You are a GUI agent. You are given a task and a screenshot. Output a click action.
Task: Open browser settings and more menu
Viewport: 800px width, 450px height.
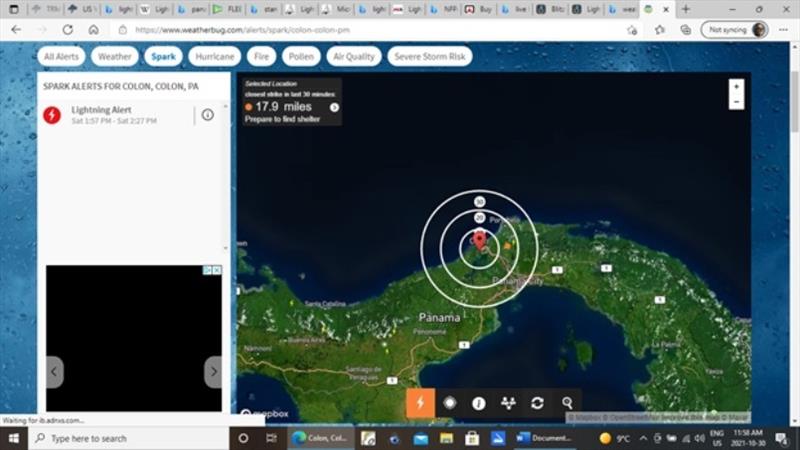click(783, 30)
